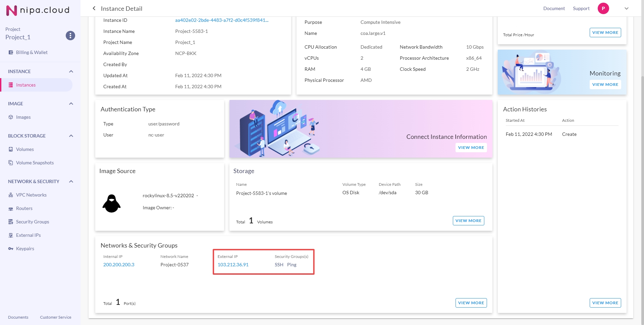
Task: Click the pink user avatar P
Action: click(x=603, y=8)
